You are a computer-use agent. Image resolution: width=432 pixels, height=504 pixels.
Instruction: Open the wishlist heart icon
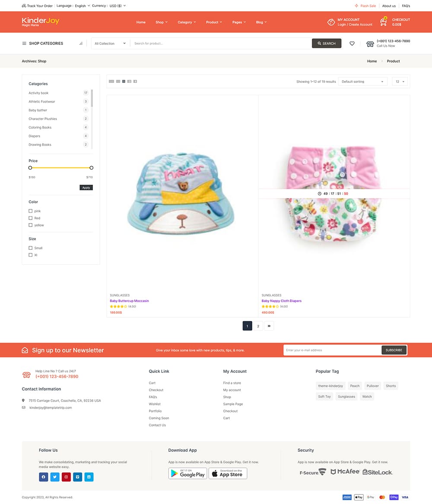[352, 44]
